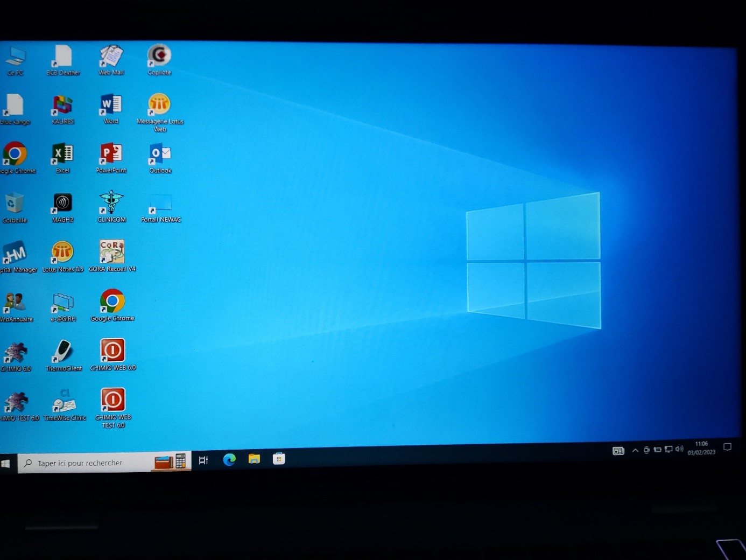
Task: Click the MAGH2 desktop icon
Action: (62, 204)
